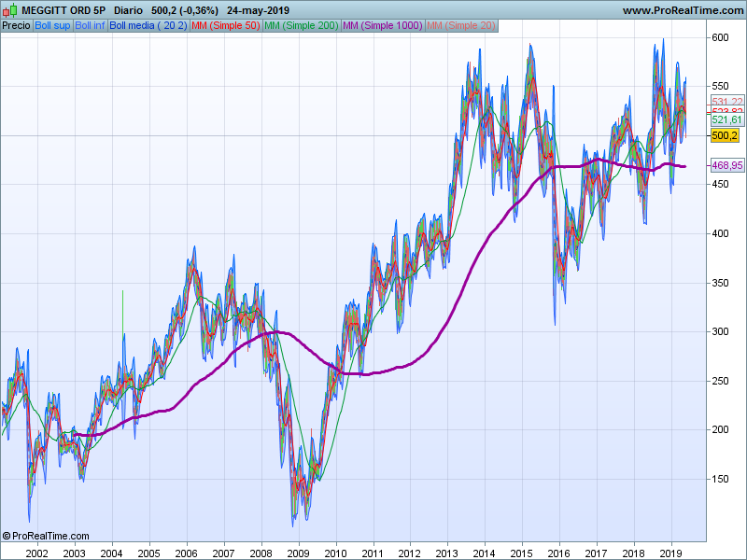This screenshot has height=560, width=747.
Task: Click the 2002 year axis label
Action: 36,553
